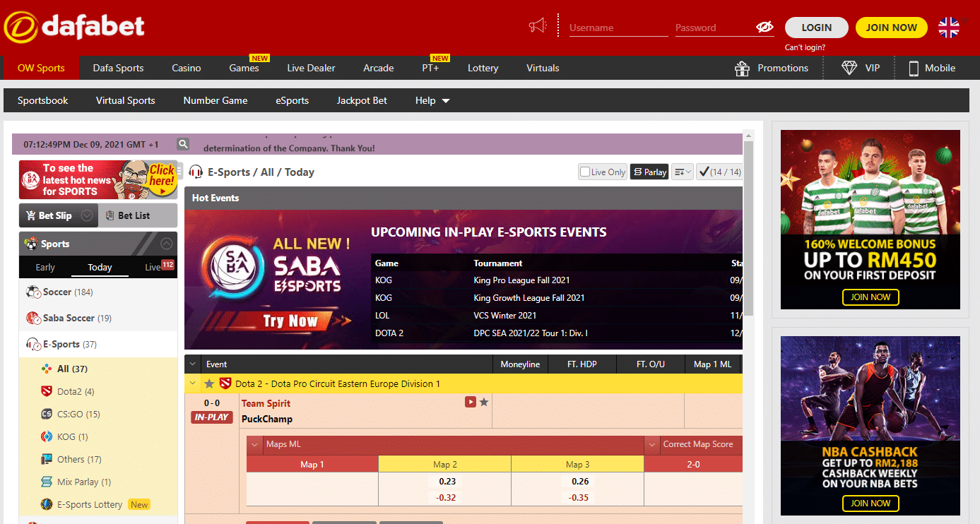980x524 pixels.
Task: Click the E-Sports headset icon in breadcrumb
Action: tap(196, 172)
